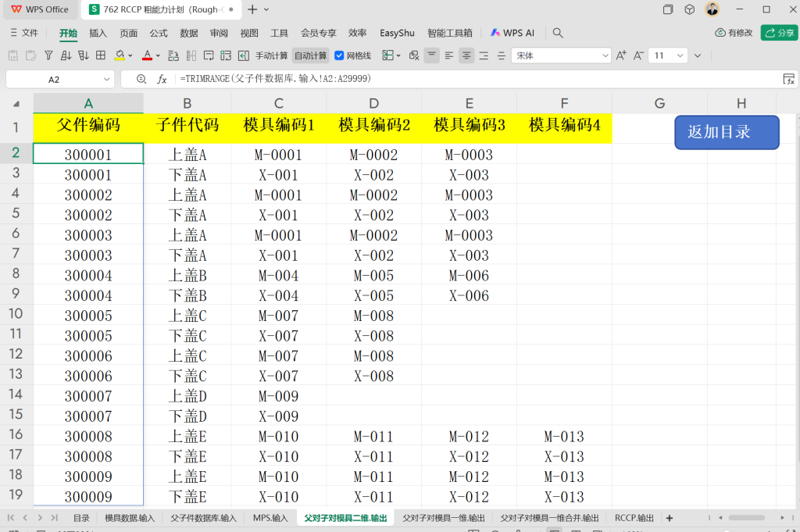Click the select-all corner triangle
Screen dimensions: 800x532
click(x=16, y=104)
